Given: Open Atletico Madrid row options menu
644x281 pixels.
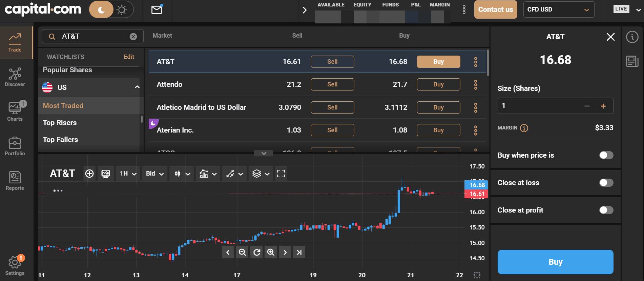Looking at the screenshot, I should [476, 107].
